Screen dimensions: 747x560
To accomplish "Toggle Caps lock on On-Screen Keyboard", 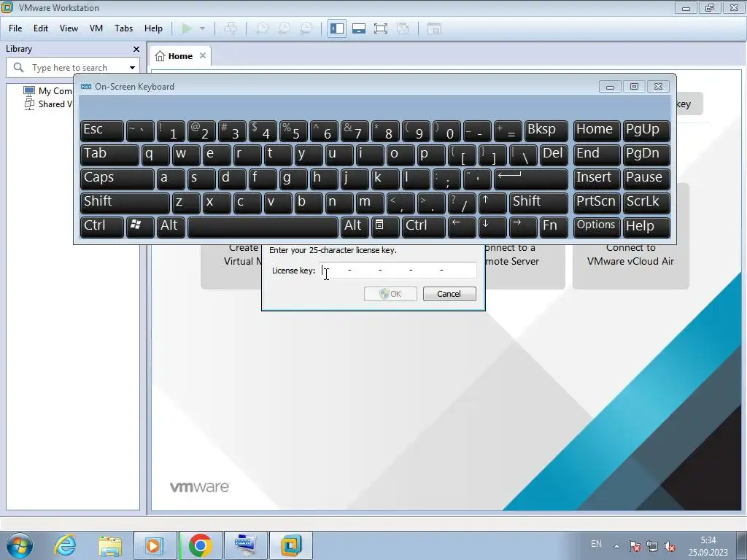I will [x=117, y=179].
